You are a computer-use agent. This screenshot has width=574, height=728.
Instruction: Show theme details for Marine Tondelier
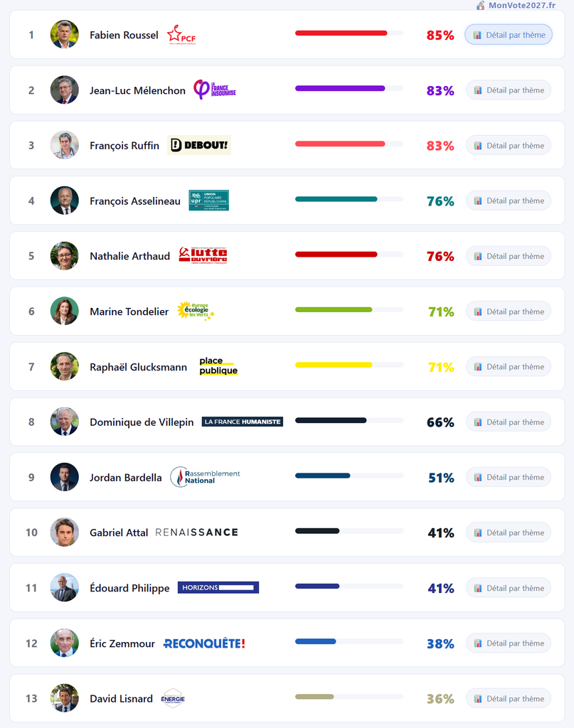(x=509, y=311)
